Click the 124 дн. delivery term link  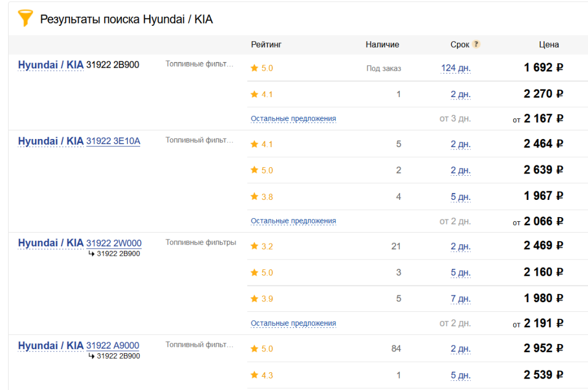tap(455, 68)
